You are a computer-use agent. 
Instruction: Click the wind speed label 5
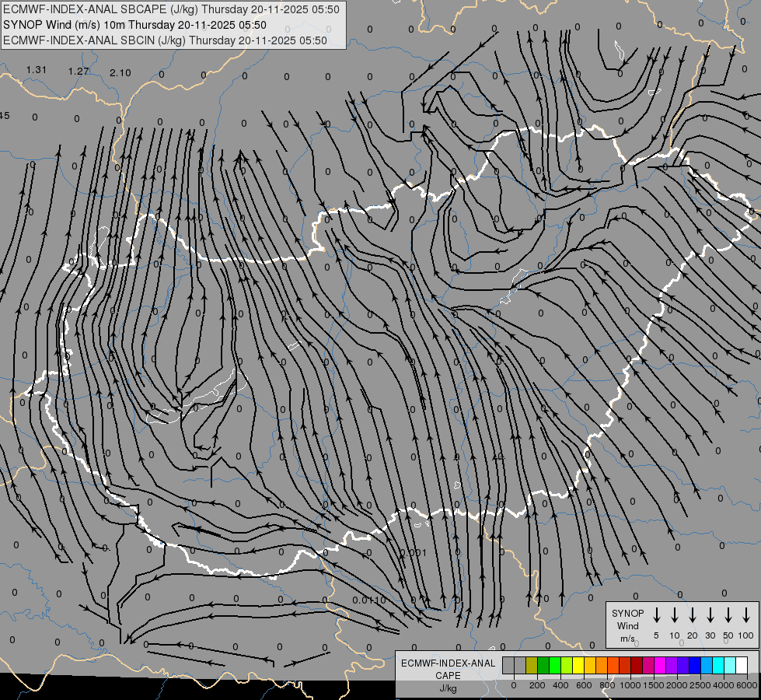tap(656, 635)
